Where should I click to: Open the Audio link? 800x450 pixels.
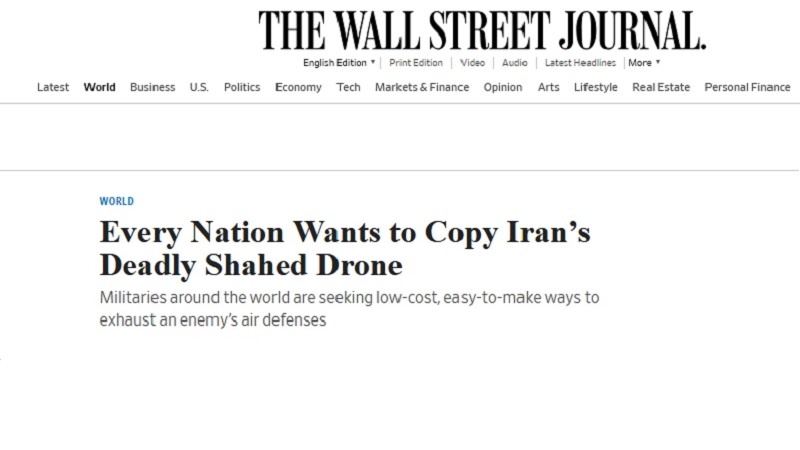click(x=514, y=63)
